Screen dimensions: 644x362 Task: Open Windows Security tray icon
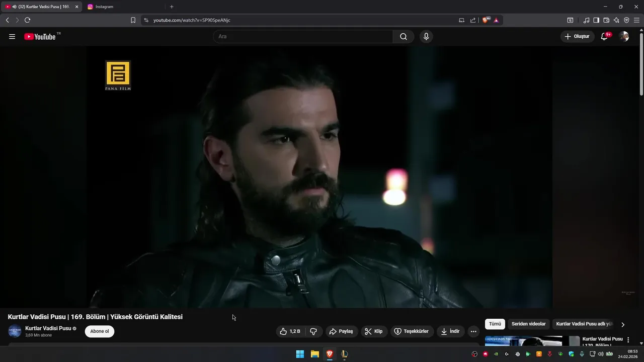coord(572,354)
